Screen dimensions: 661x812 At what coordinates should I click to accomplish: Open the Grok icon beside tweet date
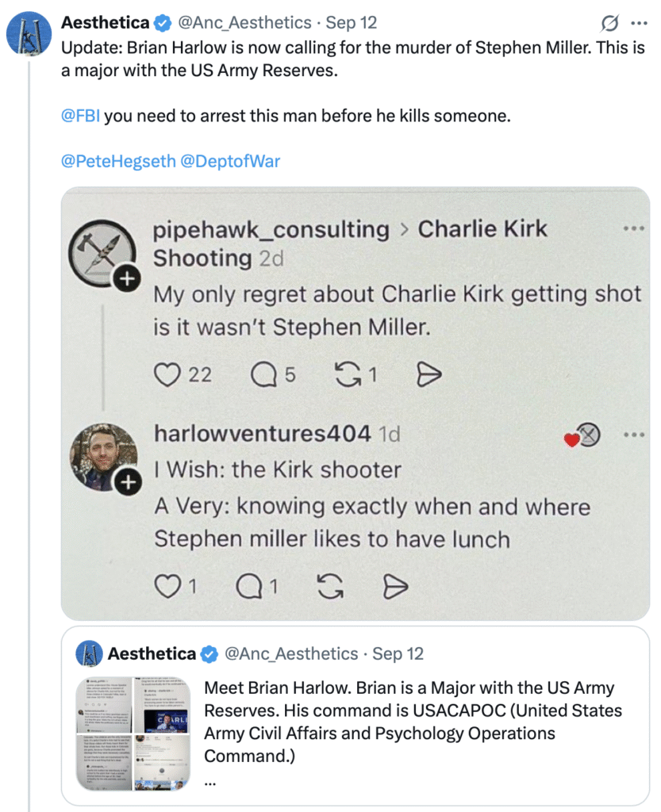click(610, 23)
